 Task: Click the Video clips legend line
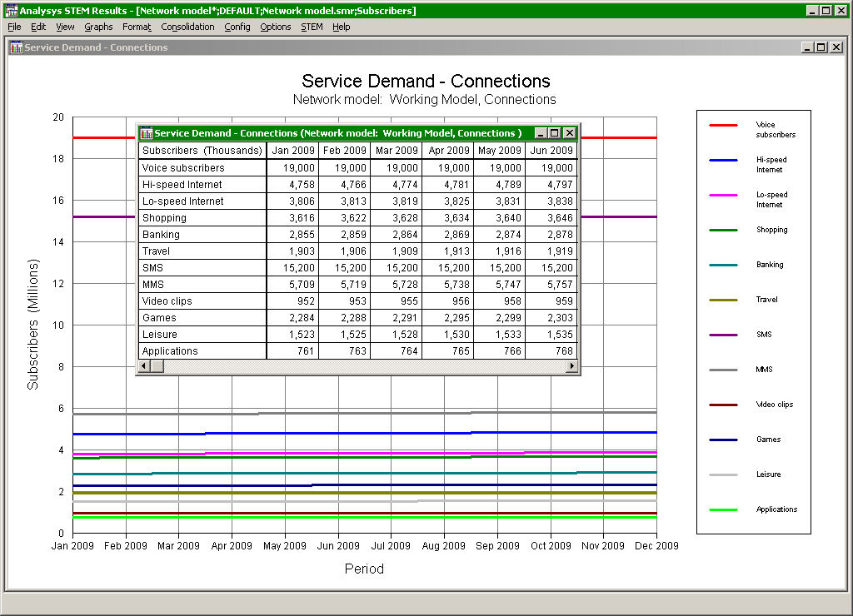723,405
